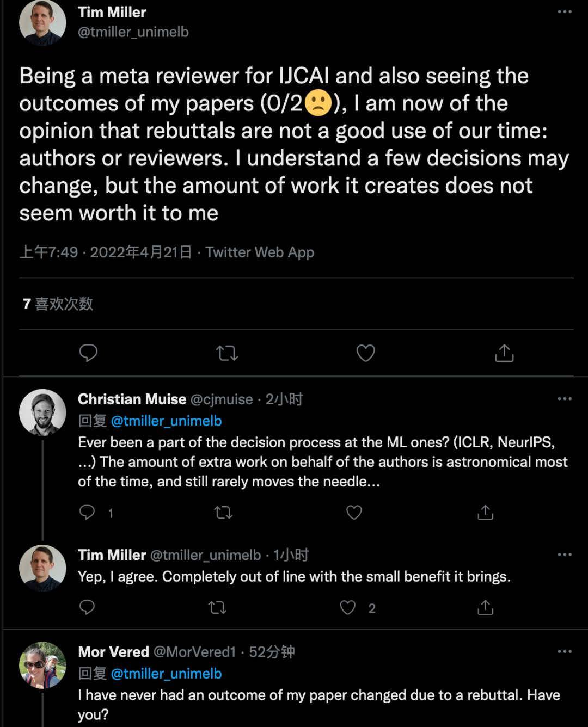Reply to Tim Miller's main tweet
This screenshot has width=588, height=727.
88,353
